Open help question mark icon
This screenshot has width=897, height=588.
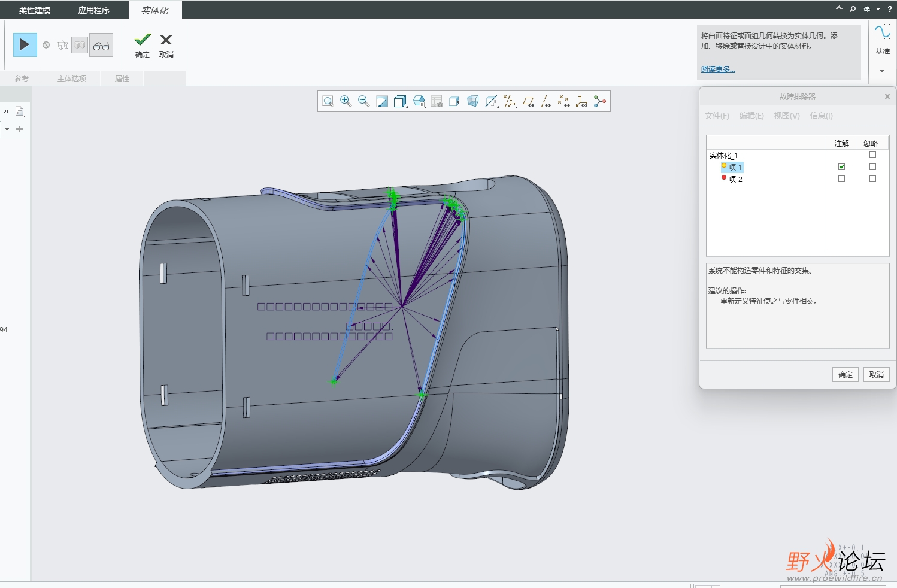(x=890, y=8)
